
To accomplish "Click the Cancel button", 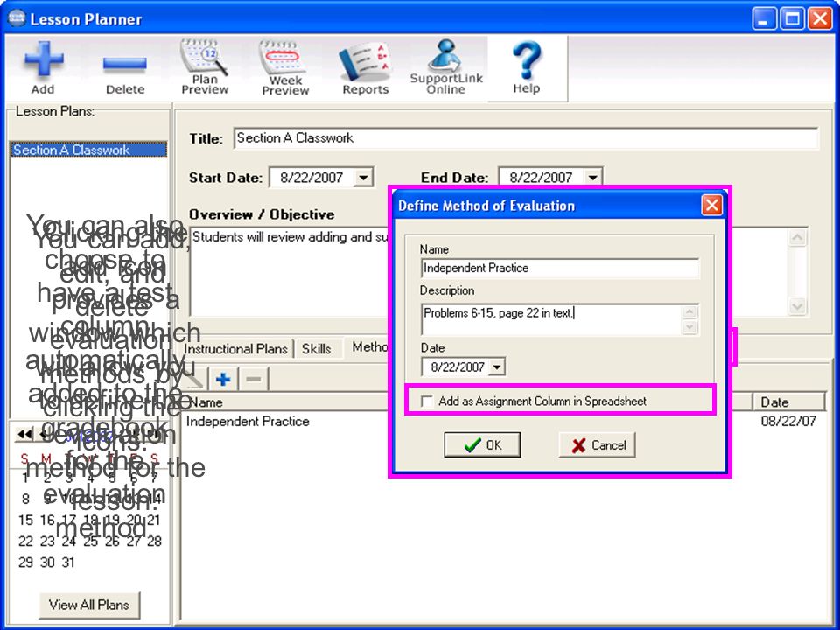I will pos(598,445).
